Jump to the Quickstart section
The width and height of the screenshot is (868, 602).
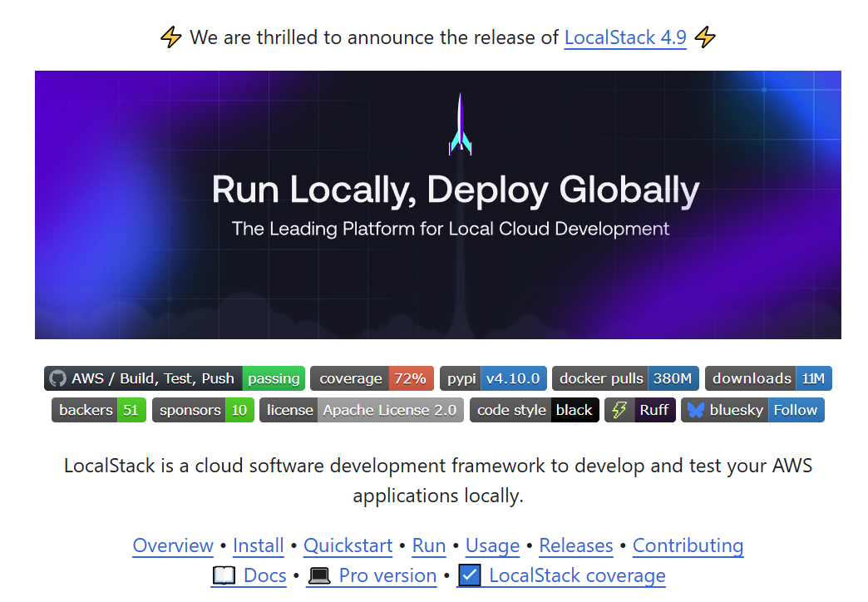(x=348, y=545)
